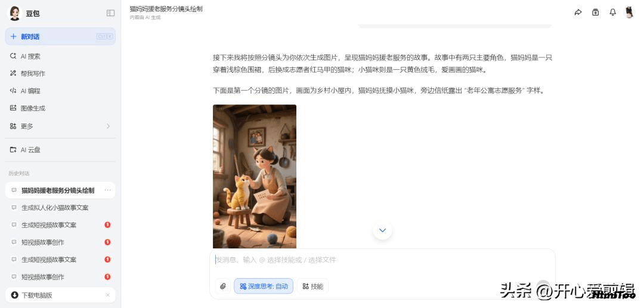Click the scroll-to-bottom down arrow
This screenshot has width=644, height=308.
click(382, 230)
